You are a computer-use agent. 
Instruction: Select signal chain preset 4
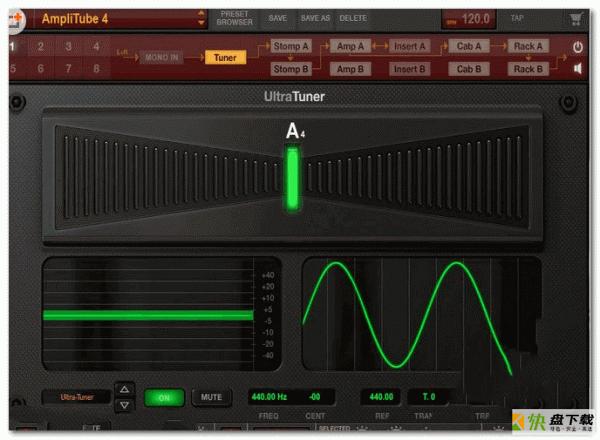pyautogui.click(x=96, y=47)
